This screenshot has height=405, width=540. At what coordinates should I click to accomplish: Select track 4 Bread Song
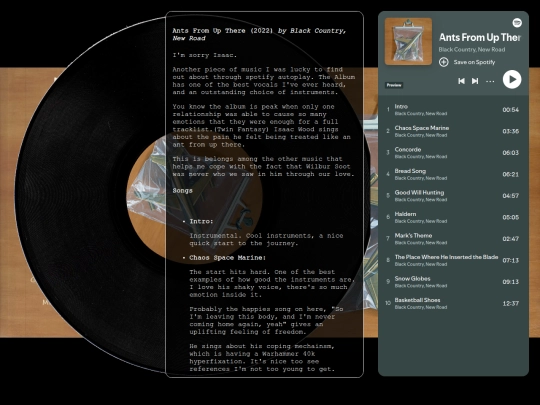point(453,174)
